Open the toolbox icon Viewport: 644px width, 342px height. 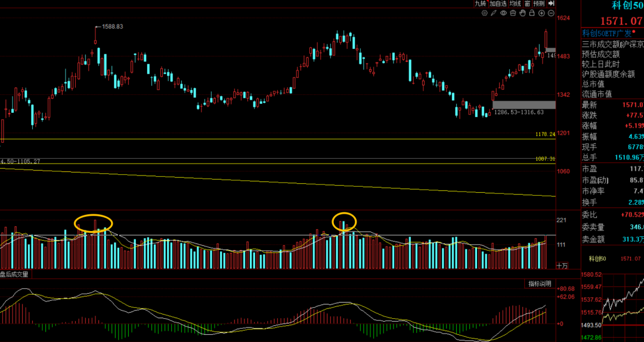pyautogui.click(x=513, y=13)
